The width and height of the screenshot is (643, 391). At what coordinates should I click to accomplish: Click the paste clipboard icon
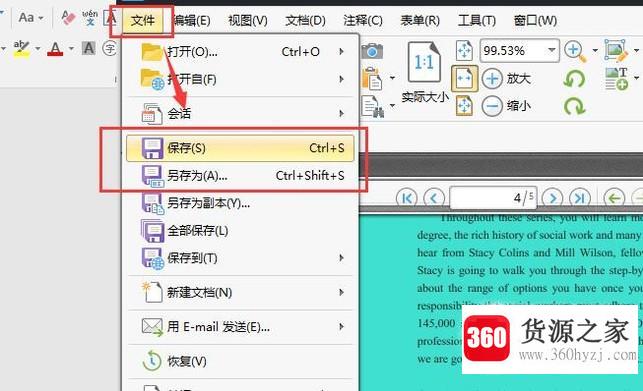click(372, 78)
